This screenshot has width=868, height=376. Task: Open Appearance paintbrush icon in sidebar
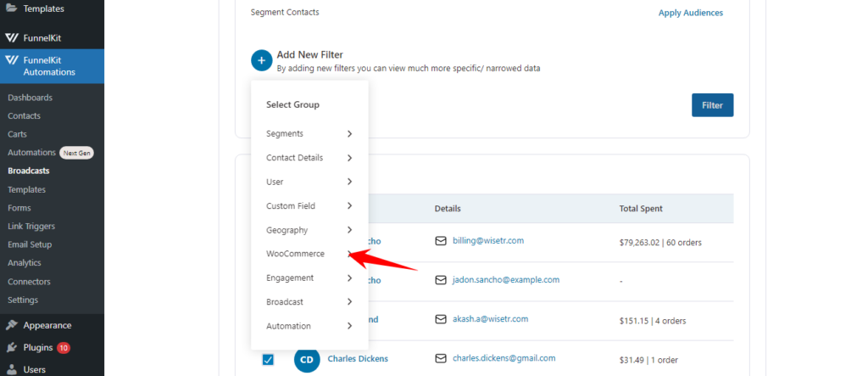pos(12,326)
